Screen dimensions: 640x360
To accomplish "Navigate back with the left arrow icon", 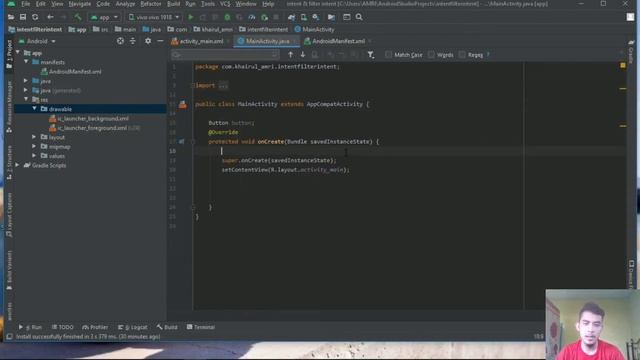I will click(x=50, y=17).
